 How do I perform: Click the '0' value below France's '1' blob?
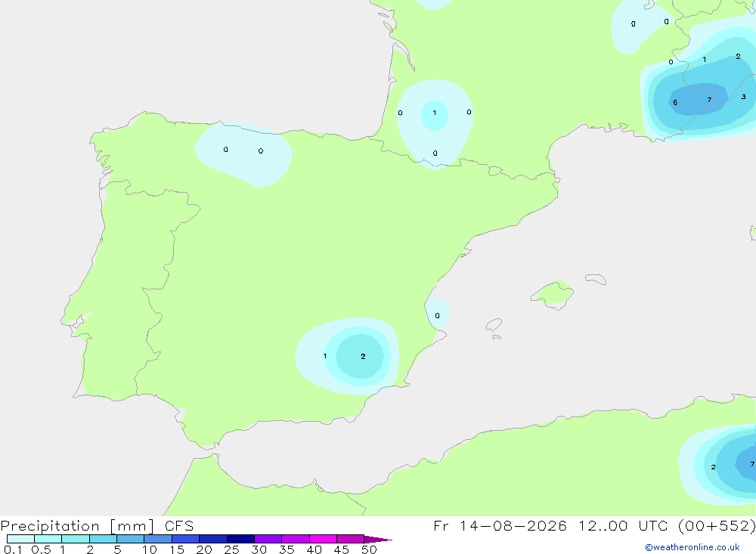tap(435, 153)
